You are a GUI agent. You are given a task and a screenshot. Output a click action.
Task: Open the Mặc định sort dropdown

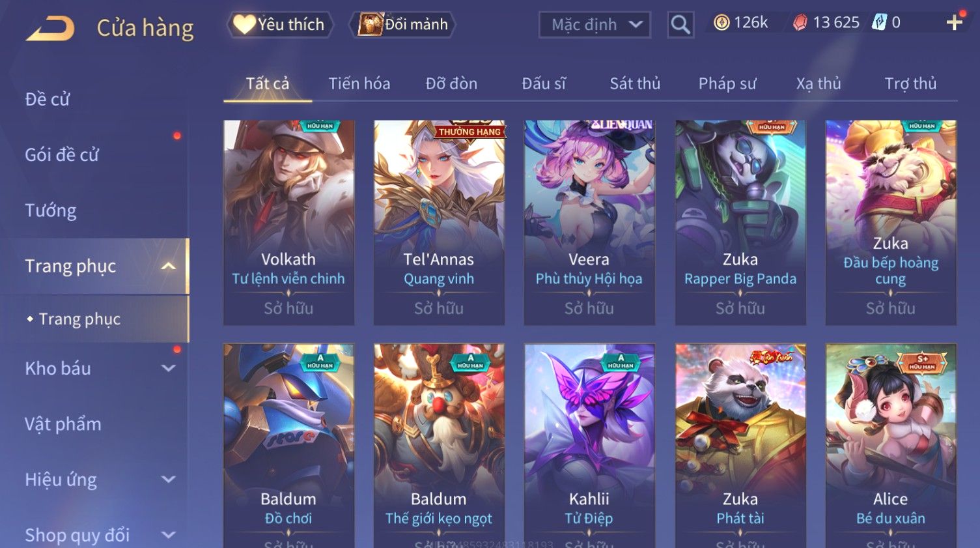595,25
